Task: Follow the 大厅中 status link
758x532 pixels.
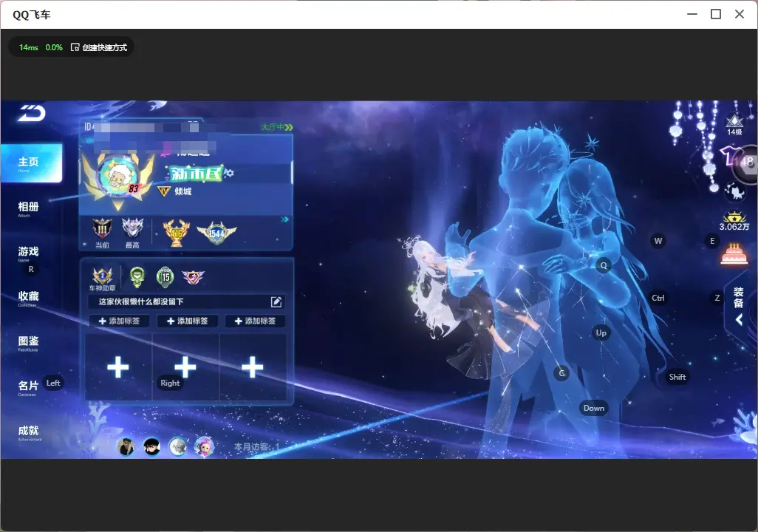Action: coord(277,127)
